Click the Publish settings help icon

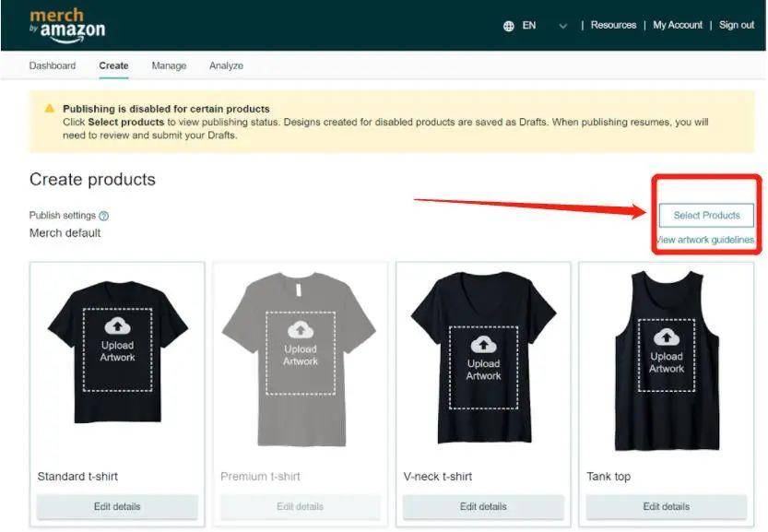(x=104, y=216)
